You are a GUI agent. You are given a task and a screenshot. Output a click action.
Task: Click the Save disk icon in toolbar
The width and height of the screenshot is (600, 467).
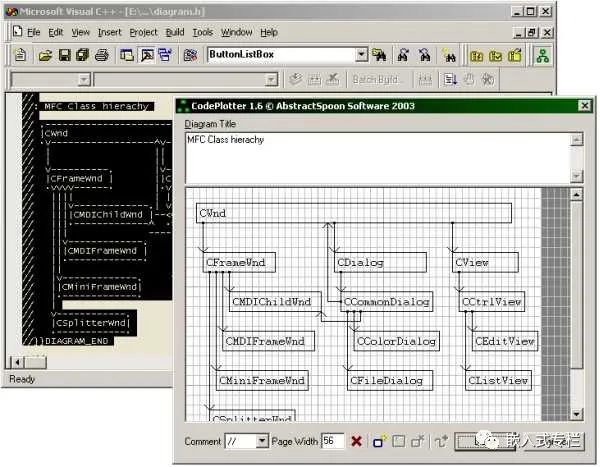[x=65, y=55]
